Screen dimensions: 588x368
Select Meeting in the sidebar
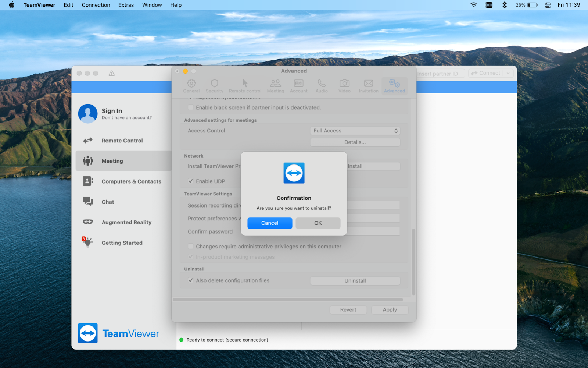coord(123,161)
